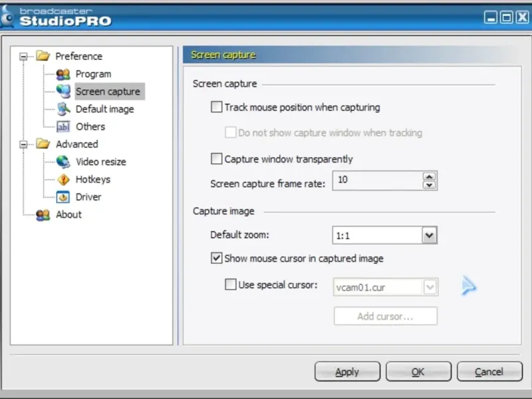Viewport: 532px width, 399px height.
Task: Click the StudioPRO webcam logo icon
Action: tap(7, 18)
